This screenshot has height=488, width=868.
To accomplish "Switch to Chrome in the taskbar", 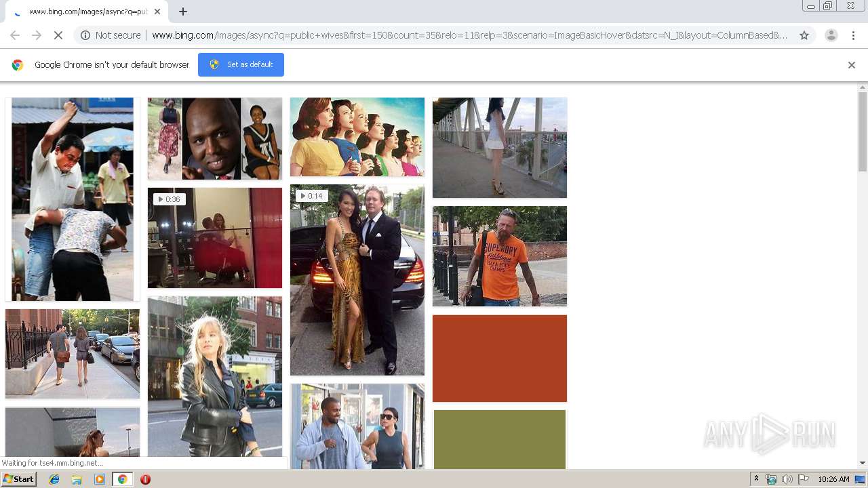I will point(122,479).
